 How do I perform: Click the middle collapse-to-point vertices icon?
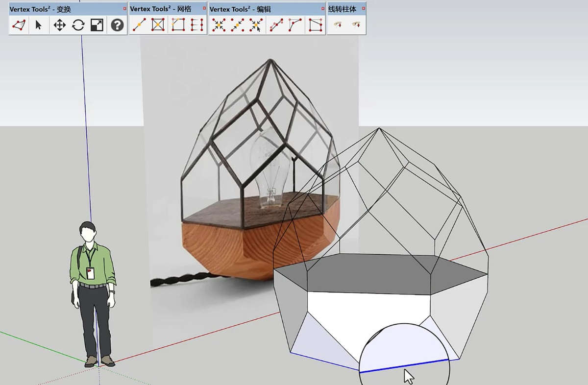click(238, 25)
